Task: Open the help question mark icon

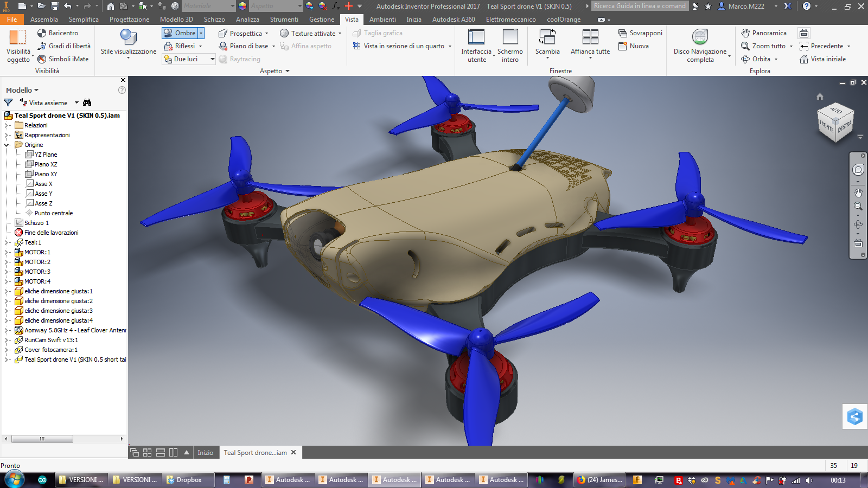Action: click(807, 6)
